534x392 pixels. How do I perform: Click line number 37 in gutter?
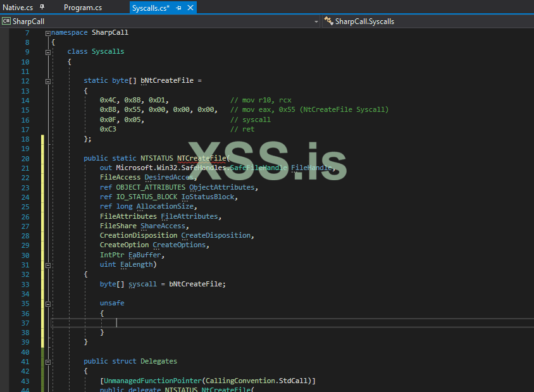click(25, 323)
